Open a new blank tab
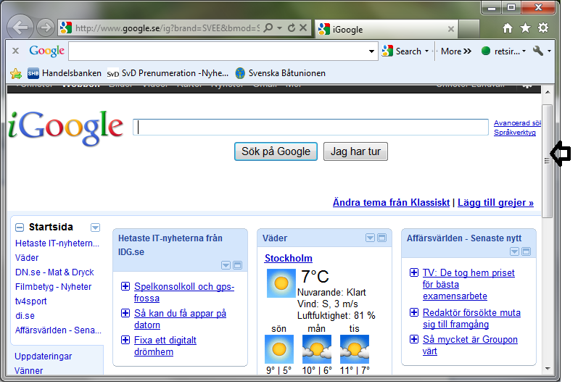This screenshot has height=392, width=578. [469, 29]
